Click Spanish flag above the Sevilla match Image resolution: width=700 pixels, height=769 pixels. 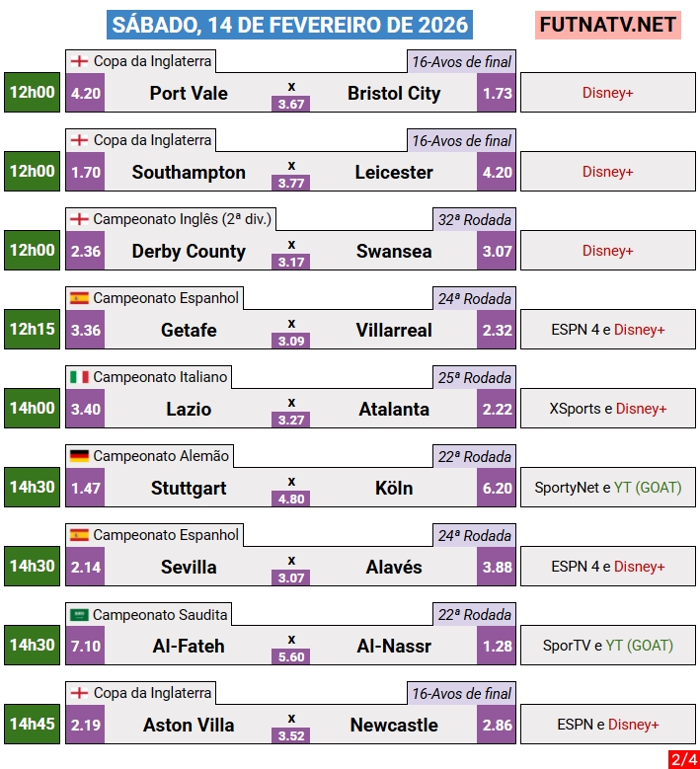click(x=79, y=535)
